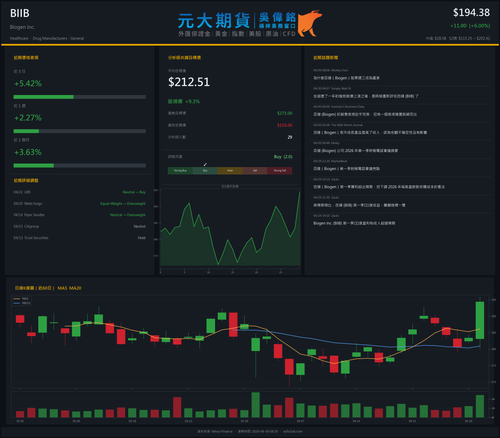Click the BIIB ticker symbol
The width and height of the screenshot is (500, 438).
(x=20, y=13)
